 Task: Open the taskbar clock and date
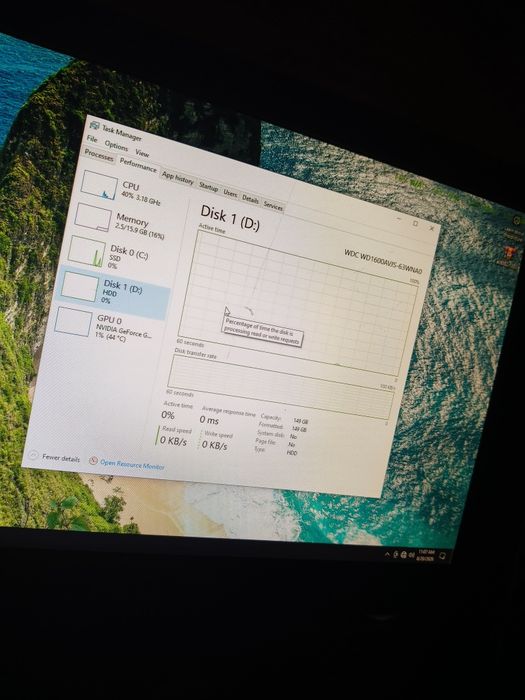(x=425, y=555)
